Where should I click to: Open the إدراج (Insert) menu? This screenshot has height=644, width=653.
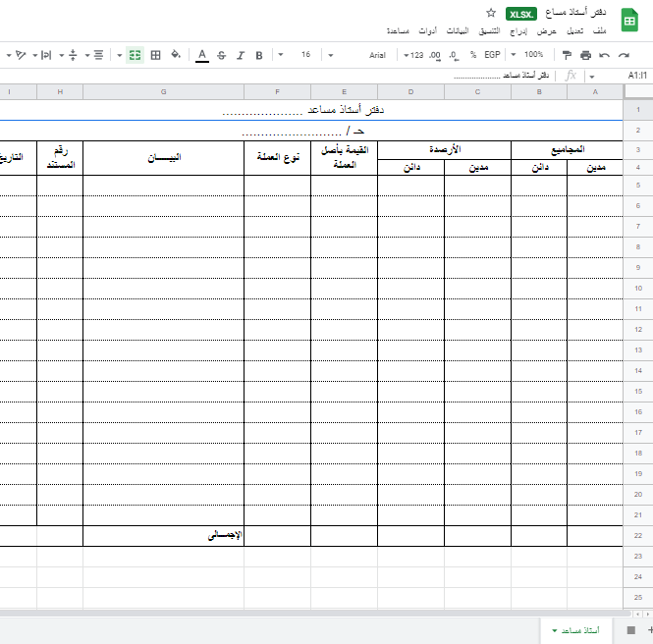coord(517,31)
